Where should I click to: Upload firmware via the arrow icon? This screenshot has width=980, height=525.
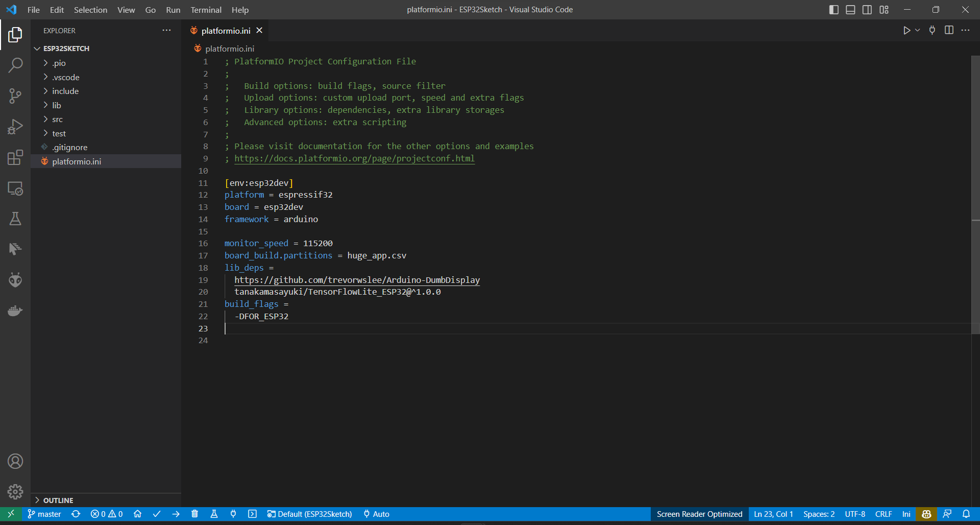click(176, 514)
